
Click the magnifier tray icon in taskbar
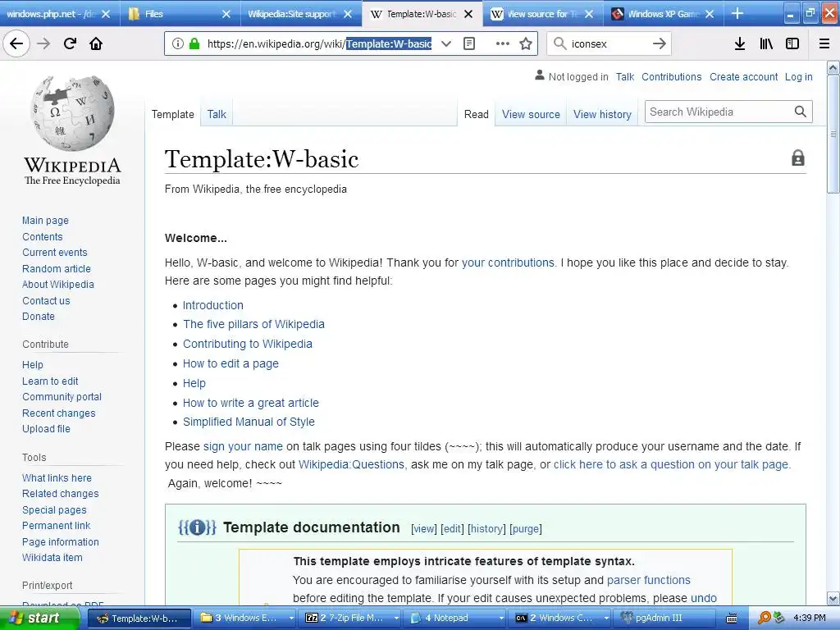764,618
